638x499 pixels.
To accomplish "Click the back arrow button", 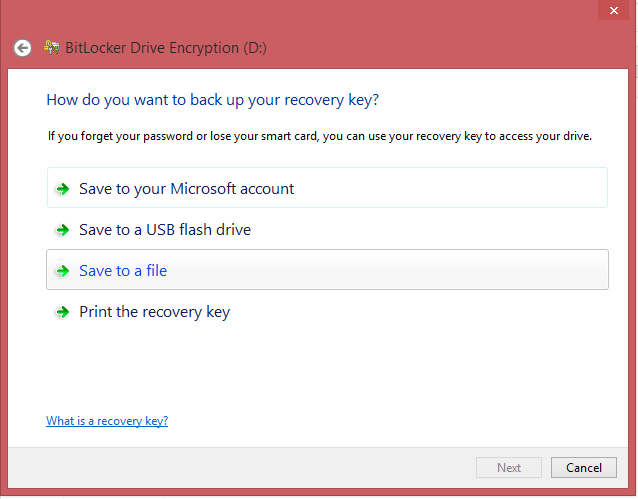I will point(22,48).
